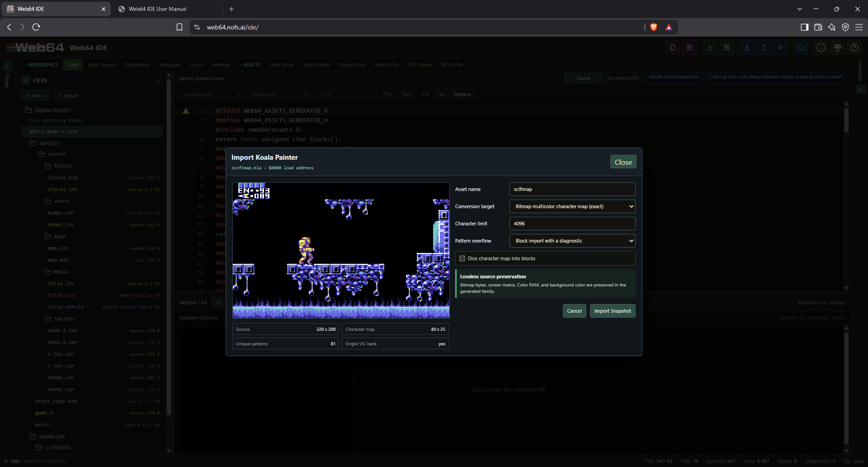Click the blue download arrow toolbar icon

747,48
